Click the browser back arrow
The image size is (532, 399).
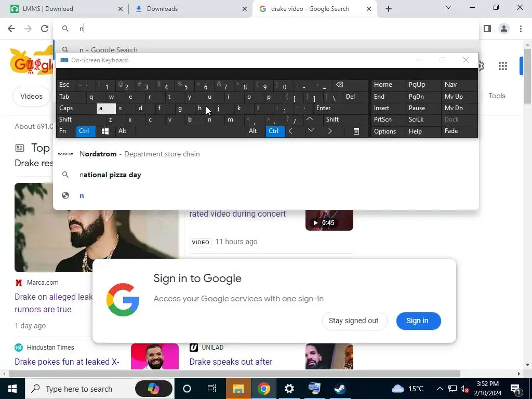11,29
